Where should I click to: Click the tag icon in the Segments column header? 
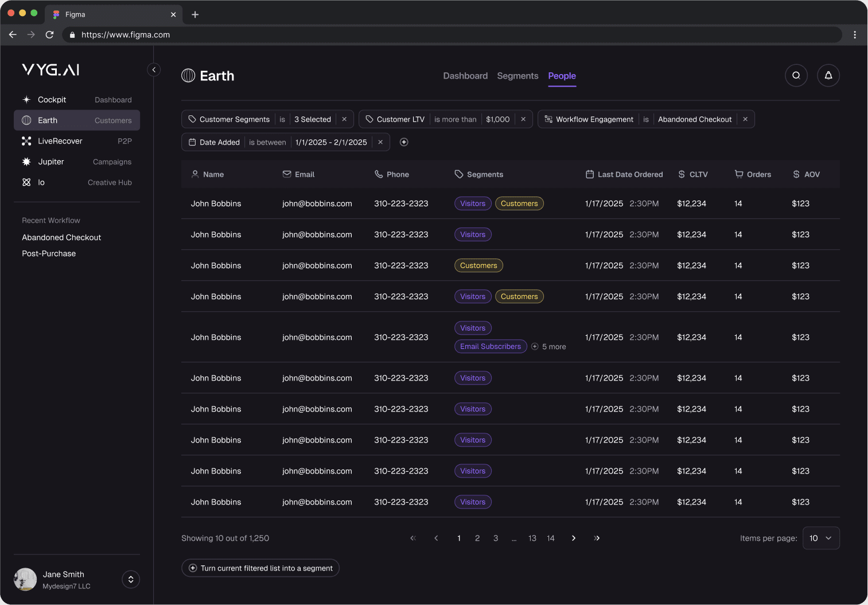pyautogui.click(x=459, y=174)
